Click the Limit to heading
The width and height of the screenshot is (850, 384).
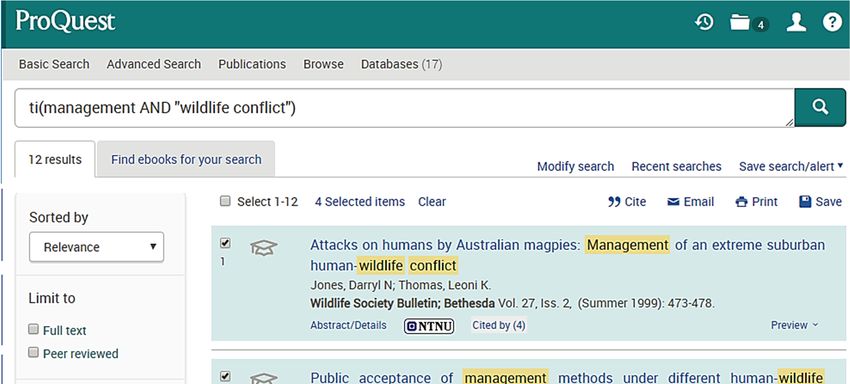[52, 298]
